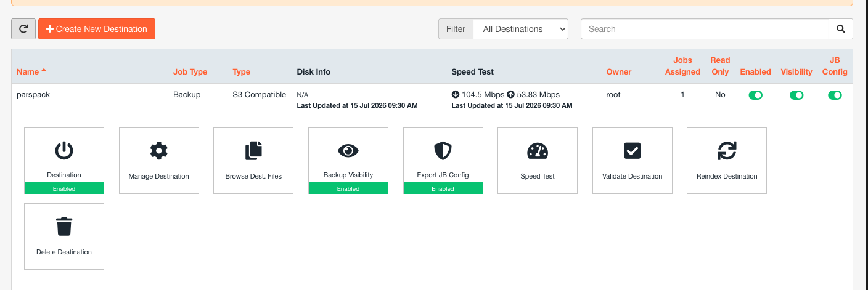This screenshot has width=868, height=290.
Task: Click the refresh destinations icon button
Action: click(x=23, y=29)
